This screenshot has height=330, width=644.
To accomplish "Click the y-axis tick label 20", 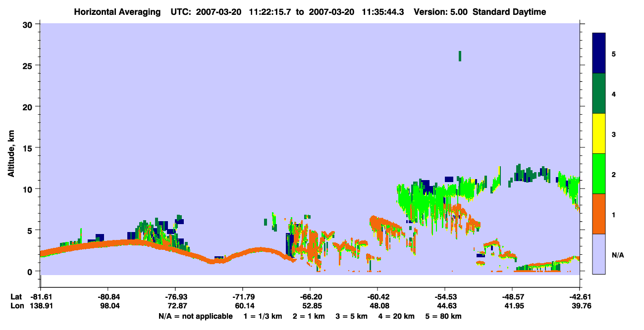I will click(29, 106).
